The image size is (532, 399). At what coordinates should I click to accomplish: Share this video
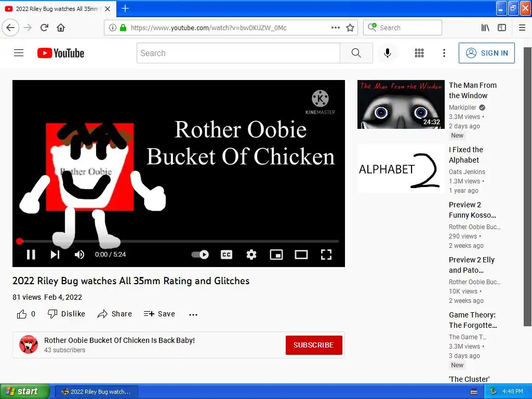click(x=115, y=314)
